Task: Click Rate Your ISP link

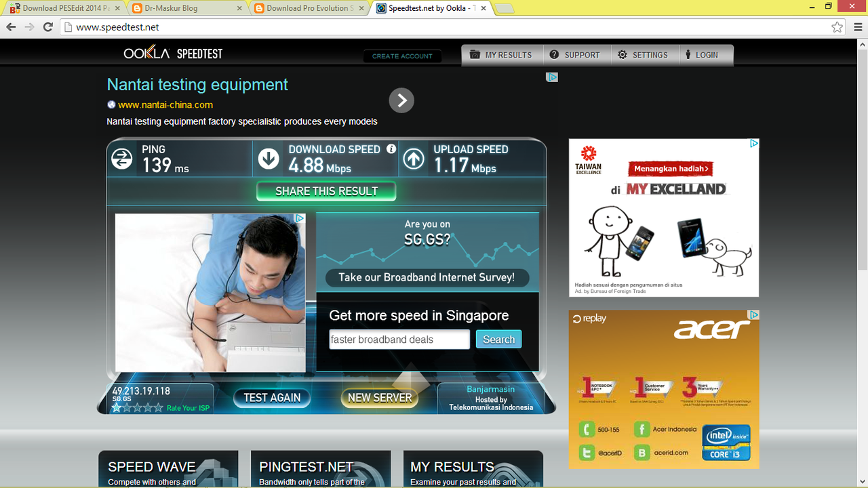Action: click(188, 408)
